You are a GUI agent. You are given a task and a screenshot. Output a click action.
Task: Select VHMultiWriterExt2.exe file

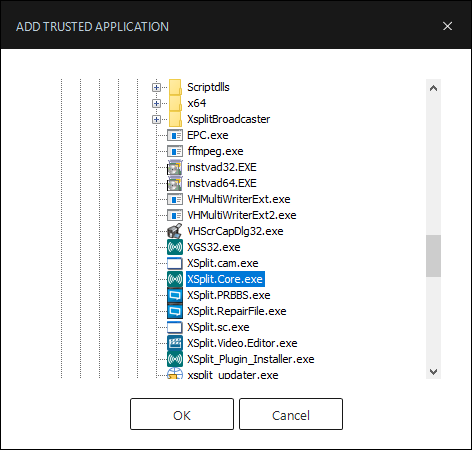(x=242, y=215)
